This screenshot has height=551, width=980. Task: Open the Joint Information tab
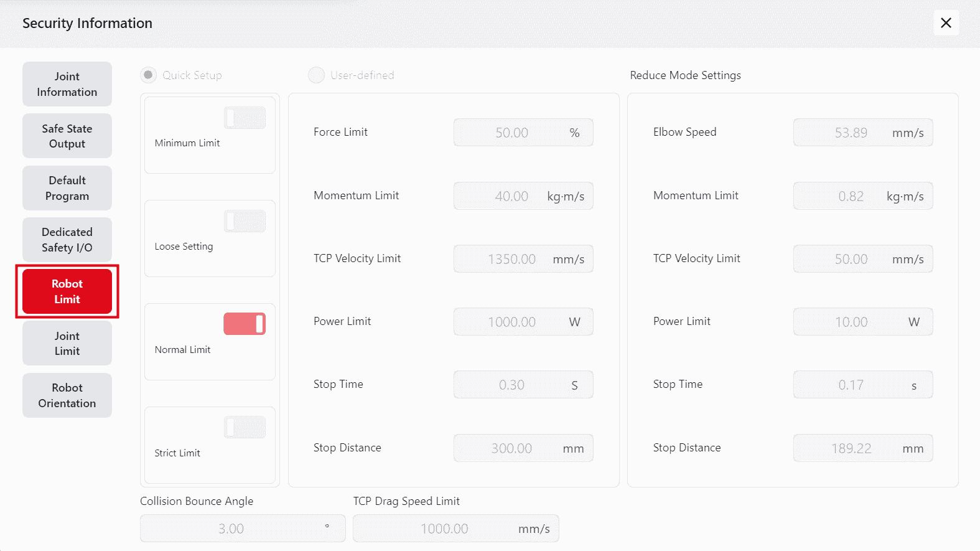(67, 84)
